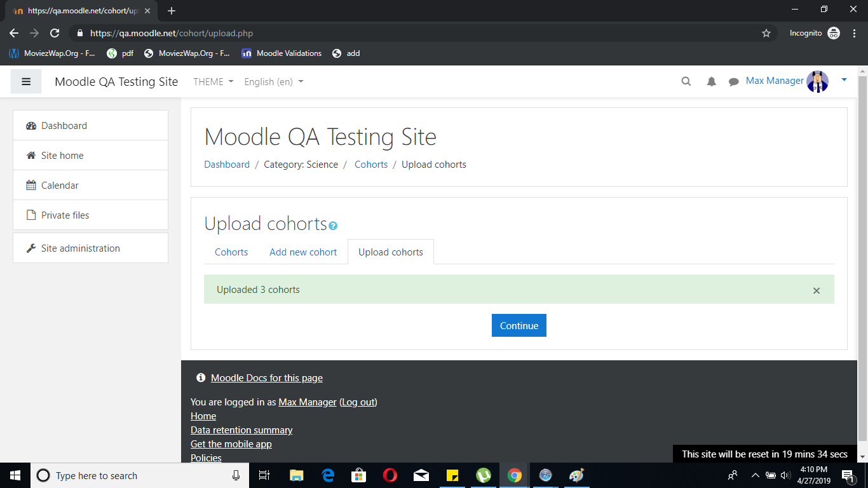Dismiss the Uploaded 3 cohorts notification

817,290
